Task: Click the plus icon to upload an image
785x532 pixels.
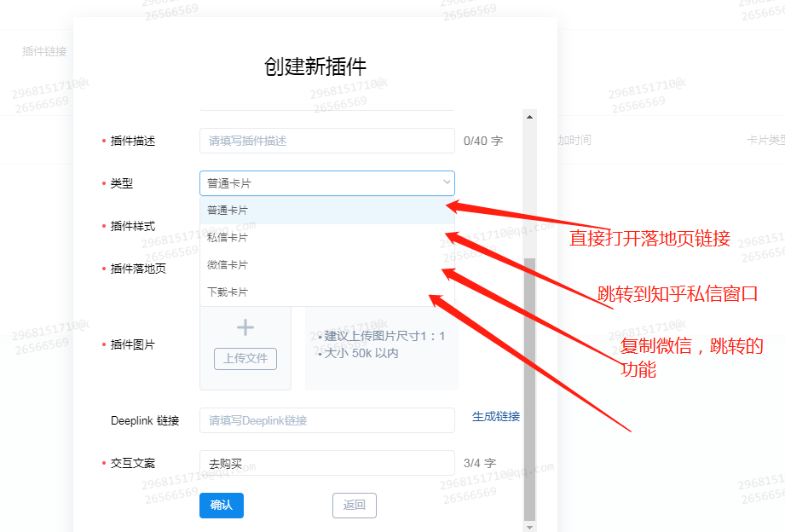Action: [245, 327]
